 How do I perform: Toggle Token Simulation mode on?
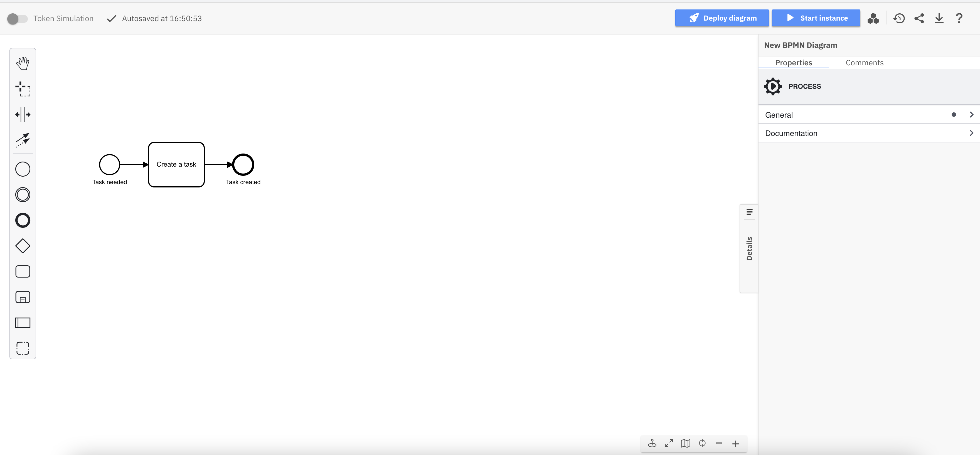tap(17, 18)
